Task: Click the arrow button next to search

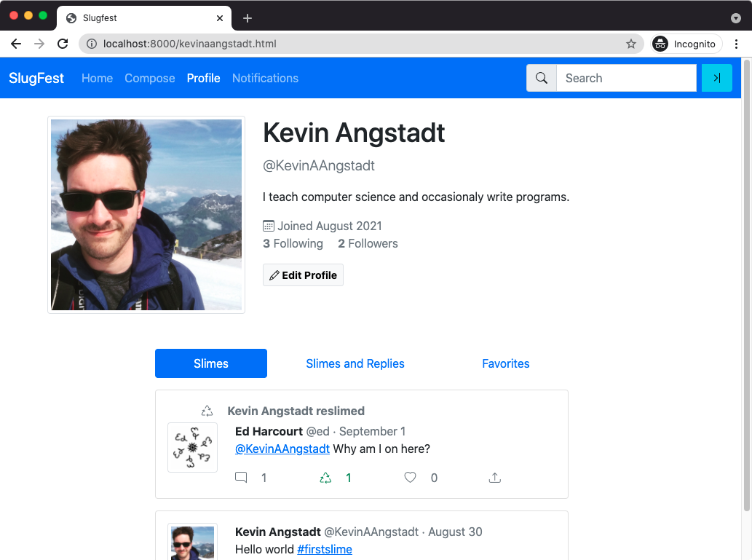Action: pyautogui.click(x=717, y=78)
